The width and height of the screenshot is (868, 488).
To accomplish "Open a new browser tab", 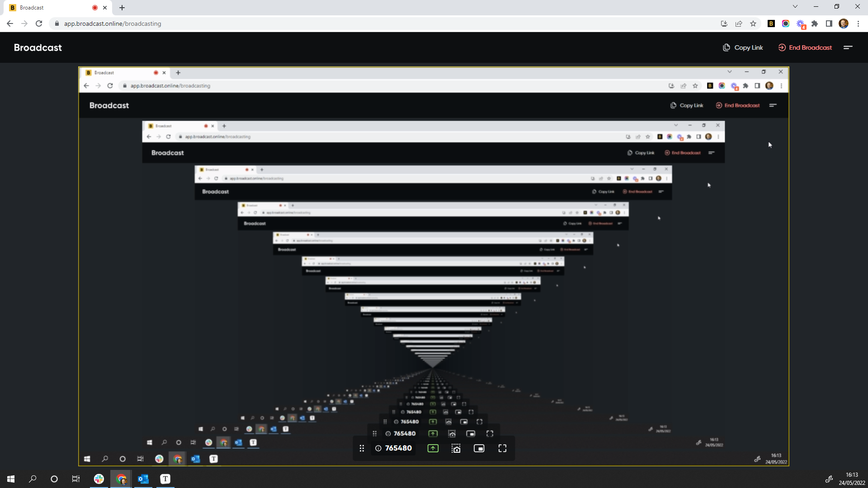I will [122, 8].
